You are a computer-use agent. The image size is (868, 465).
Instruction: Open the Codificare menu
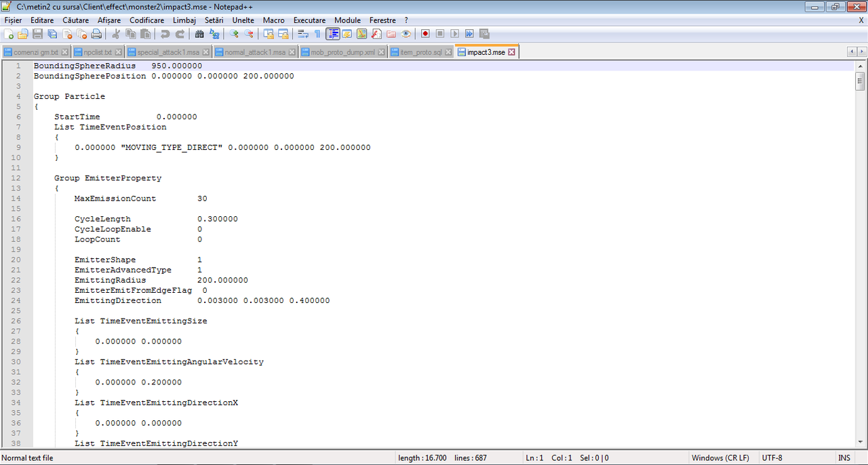[x=146, y=20]
